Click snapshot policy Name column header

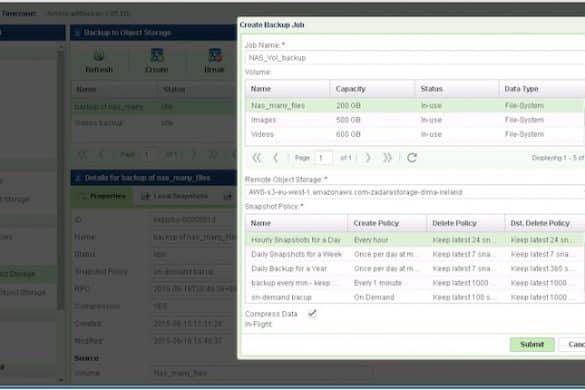pos(297,223)
